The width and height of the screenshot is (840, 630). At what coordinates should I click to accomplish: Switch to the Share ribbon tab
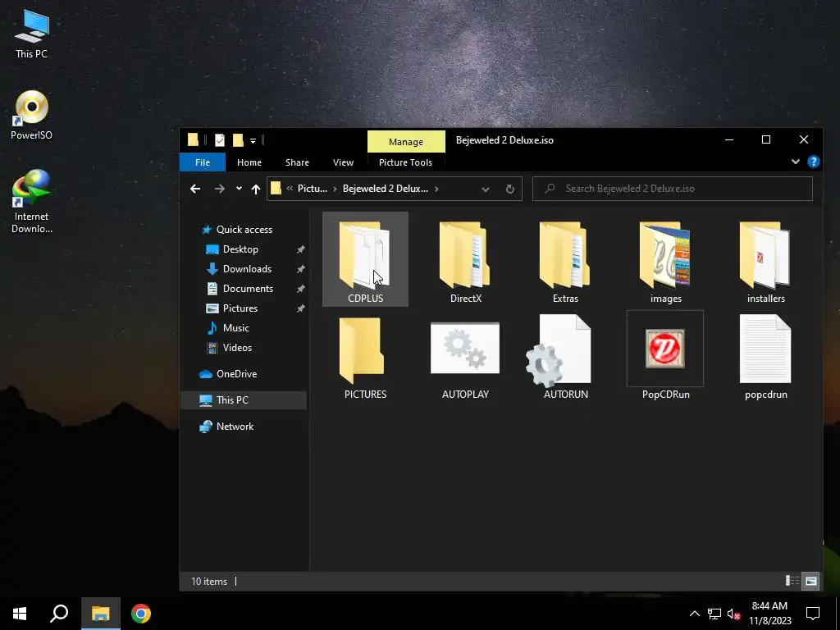[297, 162]
